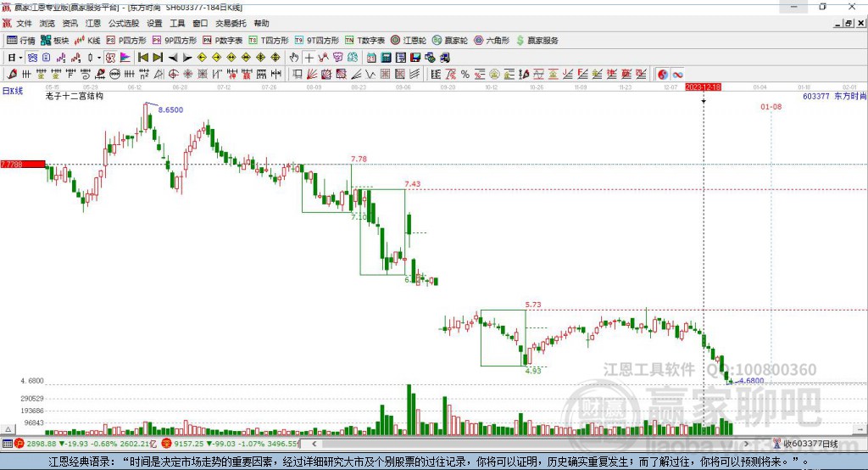Open the 公式选股 menu
This screenshot has height=470, width=868.
124,23
